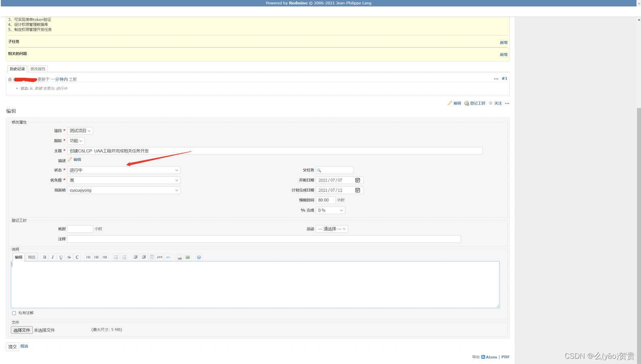
Task: Click the quote indent toolbar icon
Action: pyautogui.click(x=135, y=257)
